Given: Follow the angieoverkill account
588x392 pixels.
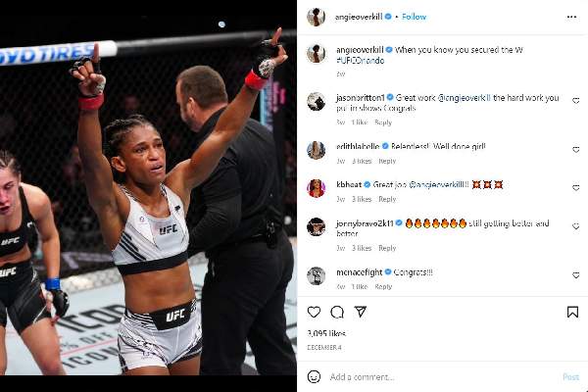Looking at the screenshot, I should point(414,17).
